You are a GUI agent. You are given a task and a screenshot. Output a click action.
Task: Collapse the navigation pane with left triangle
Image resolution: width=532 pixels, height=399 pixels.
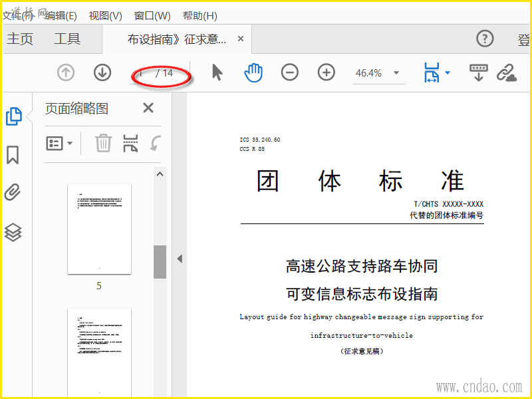[x=180, y=259]
